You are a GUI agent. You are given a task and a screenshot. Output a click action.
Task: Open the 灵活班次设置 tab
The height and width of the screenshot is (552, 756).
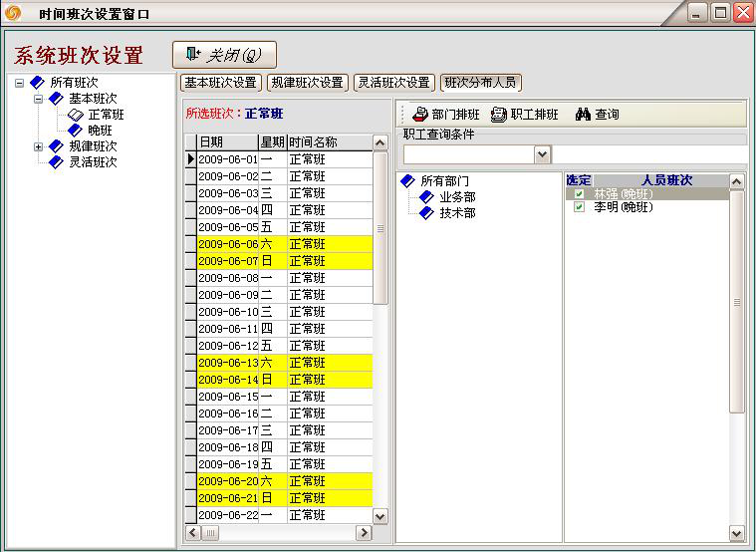point(394,83)
